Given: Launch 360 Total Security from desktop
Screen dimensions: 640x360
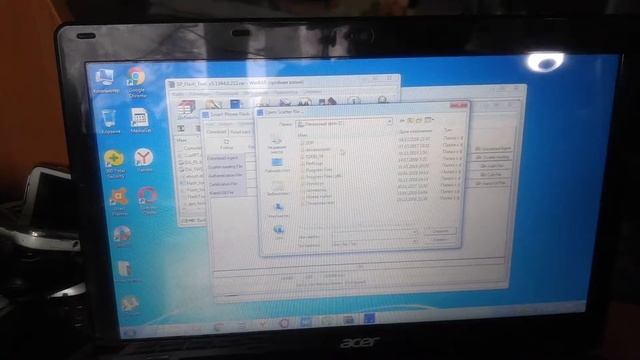Looking at the screenshot, I should (115, 164).
